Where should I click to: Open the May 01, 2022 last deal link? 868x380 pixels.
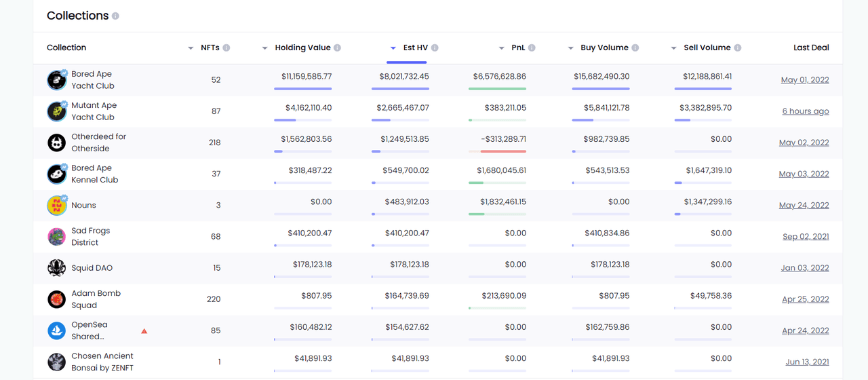pos(805,80)
